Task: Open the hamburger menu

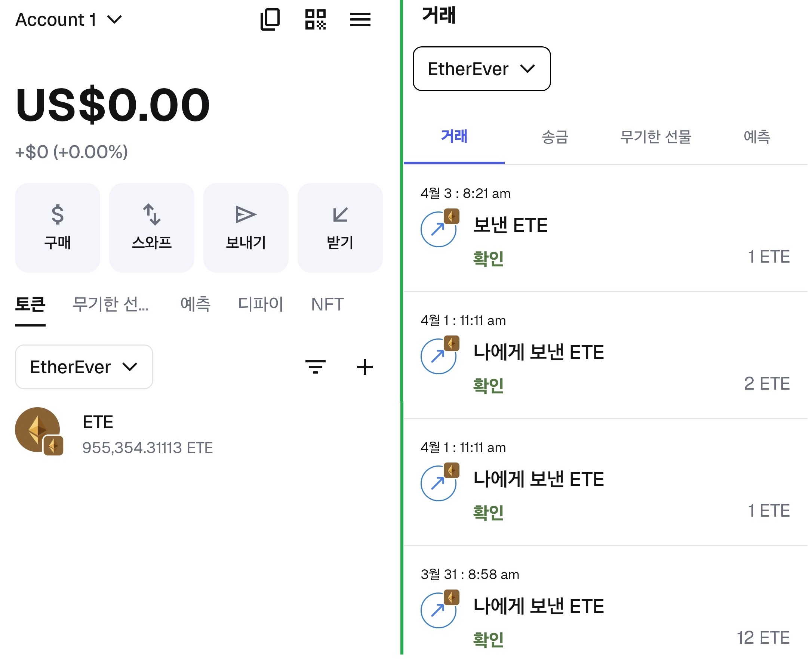Action: pos(360,20)
